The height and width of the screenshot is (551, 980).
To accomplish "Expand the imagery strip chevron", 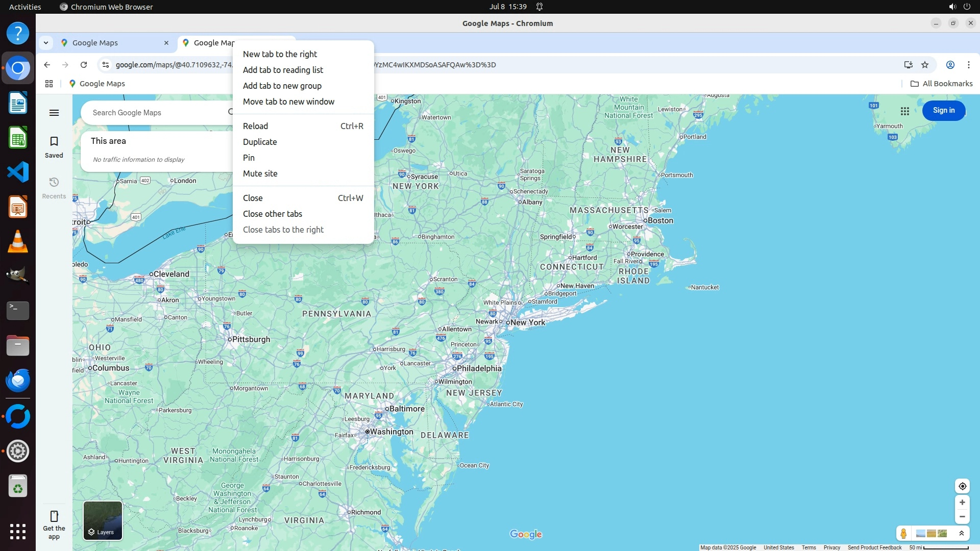I will click(962, 534).
